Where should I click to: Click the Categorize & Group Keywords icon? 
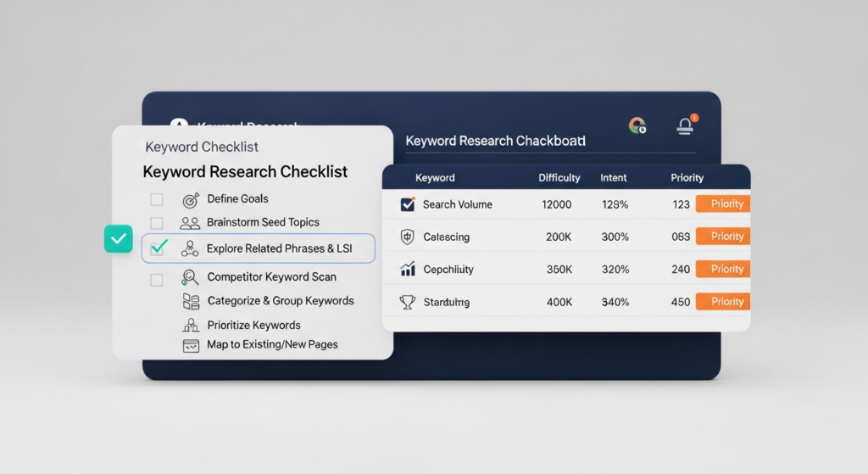click(x=191, y=301)
